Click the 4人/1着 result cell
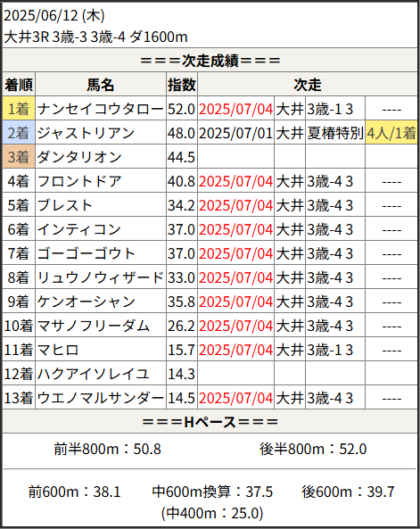Viewport: 420px width, 529px height. tap(391, 133)
